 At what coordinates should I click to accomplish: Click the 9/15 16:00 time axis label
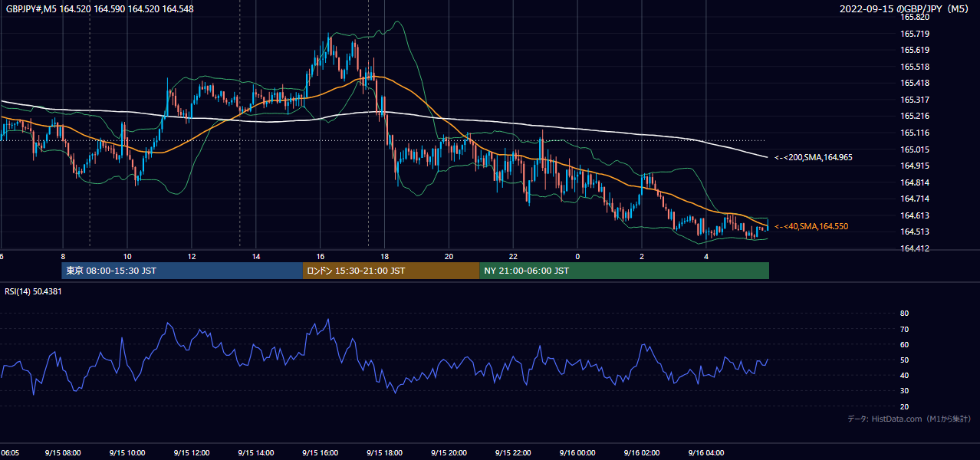pos(321,452)
